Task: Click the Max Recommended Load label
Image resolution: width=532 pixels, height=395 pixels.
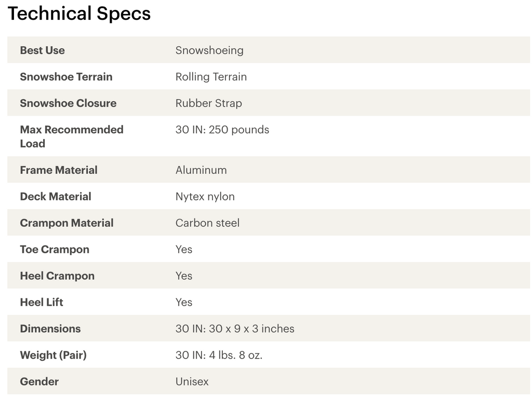Action: click(x=71, y=136)
